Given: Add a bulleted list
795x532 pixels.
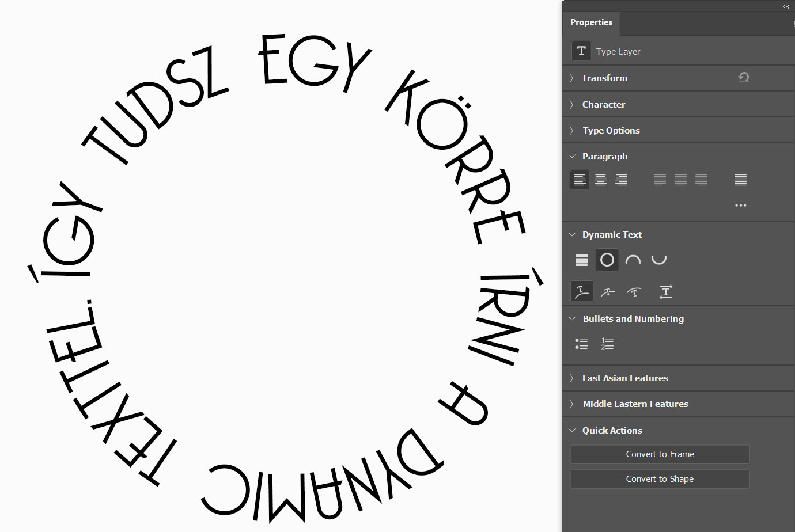Looking at the screenshot, I should (581, 344).
